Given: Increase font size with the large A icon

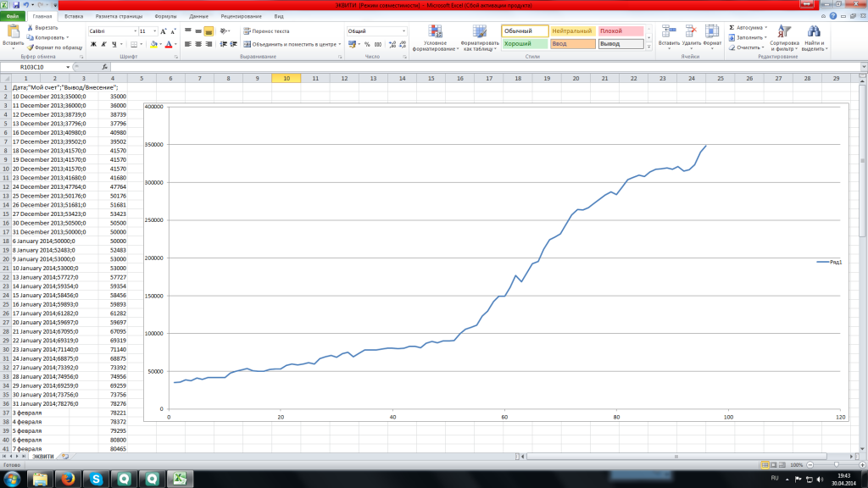Looking at the screenshot, I should coord(164,31).
